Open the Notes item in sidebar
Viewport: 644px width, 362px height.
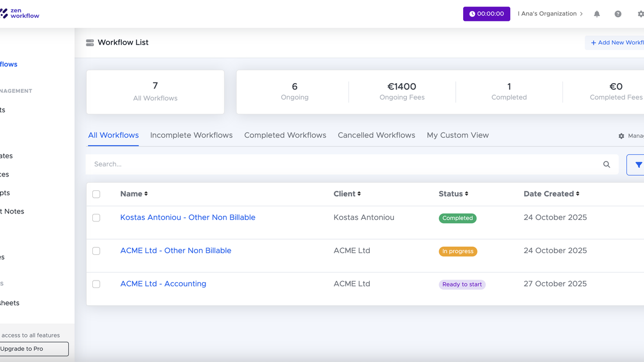pyautogui.click(x=12, y=211)
